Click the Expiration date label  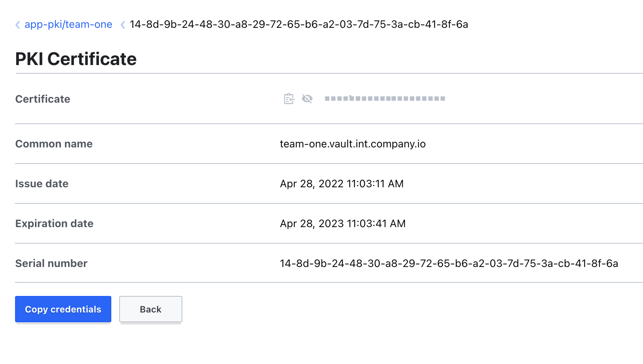pyautogui.click(x=54, y=223)
